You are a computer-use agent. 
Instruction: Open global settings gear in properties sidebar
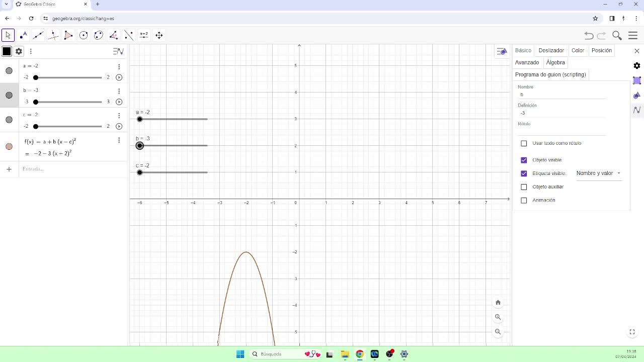[637, 66]
